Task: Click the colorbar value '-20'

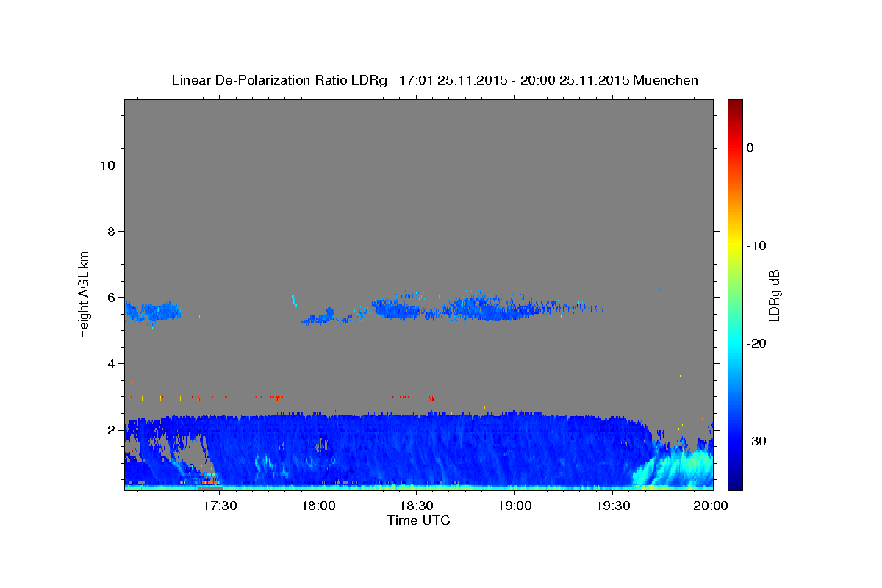Action: click(x=757, y=343)
